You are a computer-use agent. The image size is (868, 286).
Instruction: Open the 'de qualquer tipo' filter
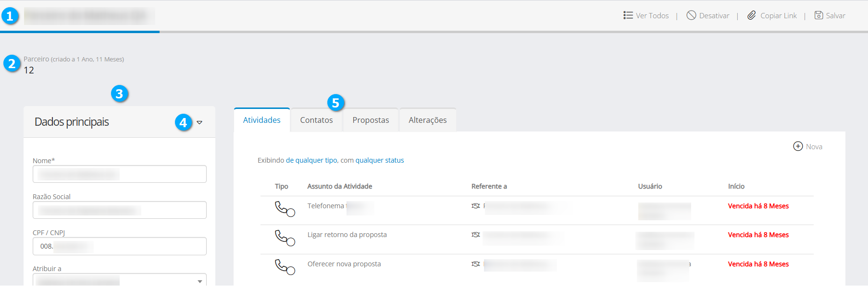coord(311,160)
